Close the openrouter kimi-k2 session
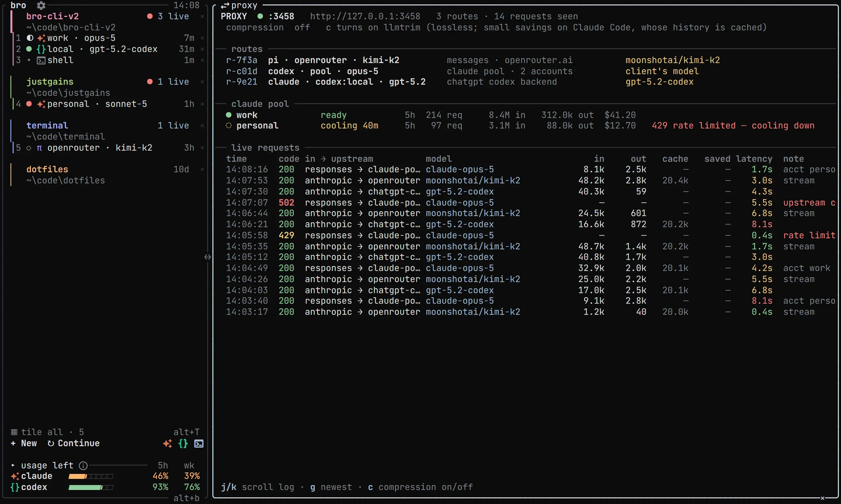Viewport: 841px width, 504px height. coord(202,148)
